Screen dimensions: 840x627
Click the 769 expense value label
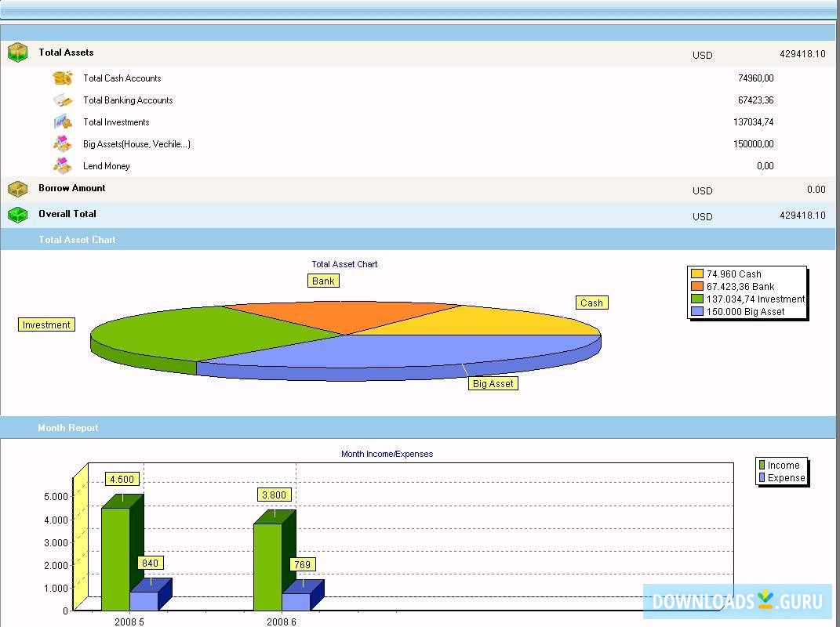[x=303, y=564]
